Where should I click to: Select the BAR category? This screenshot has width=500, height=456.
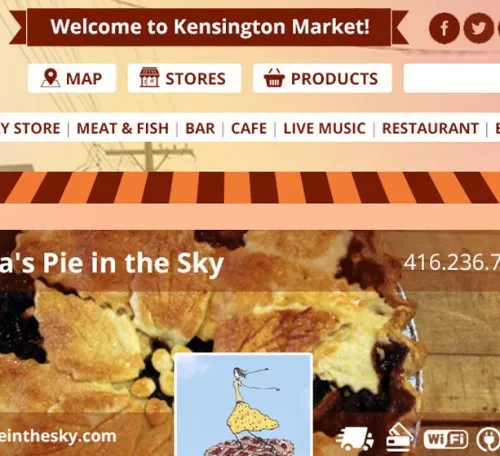pos(200,129)
